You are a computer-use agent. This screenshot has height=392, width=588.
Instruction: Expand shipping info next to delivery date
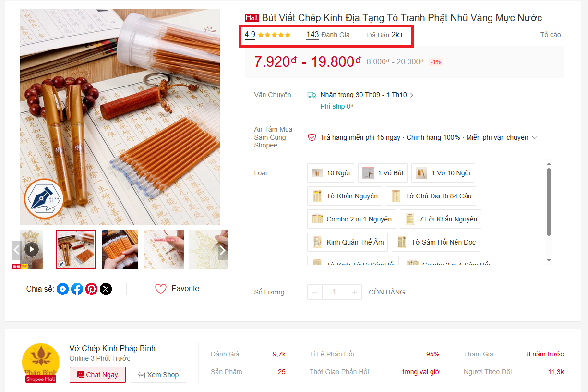pyautogui.click(x=412, y=95)
